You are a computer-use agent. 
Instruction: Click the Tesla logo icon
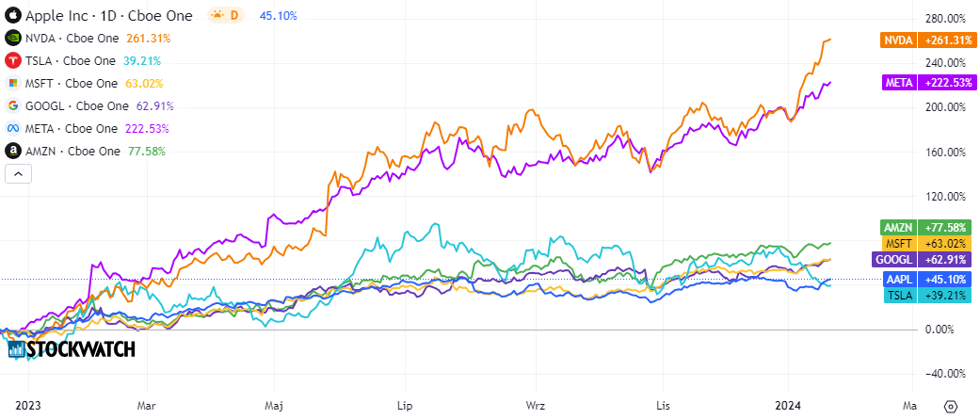tap(13, 60)
